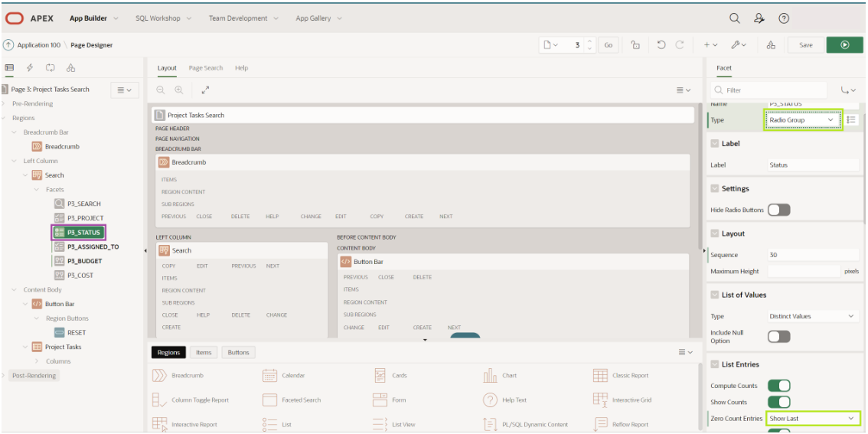Click the zoom out icon in Layout
The width and height of the screenshot is (868, 434).
161,90
